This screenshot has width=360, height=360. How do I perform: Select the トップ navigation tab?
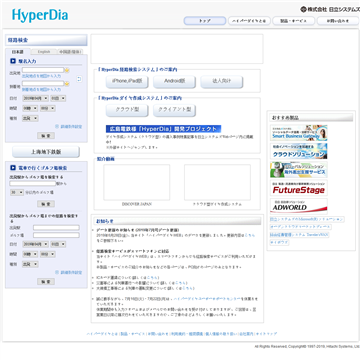pos(205,21)
